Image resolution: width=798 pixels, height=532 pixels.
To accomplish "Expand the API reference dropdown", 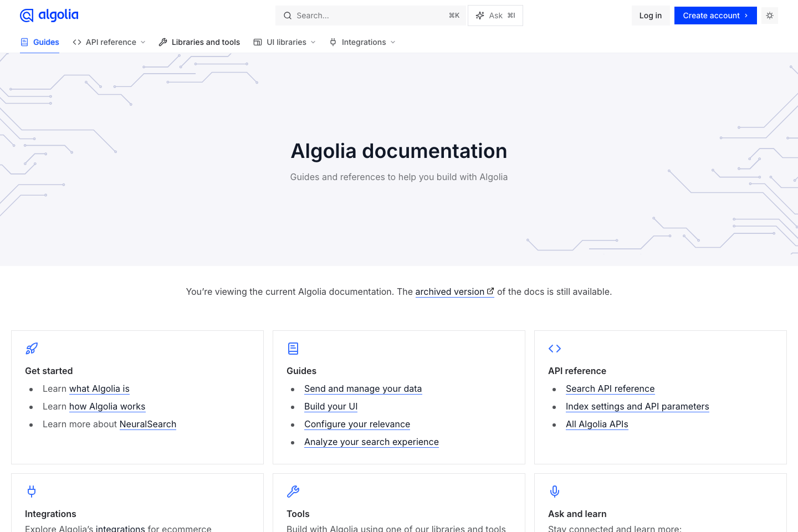I will click(109, 42).
